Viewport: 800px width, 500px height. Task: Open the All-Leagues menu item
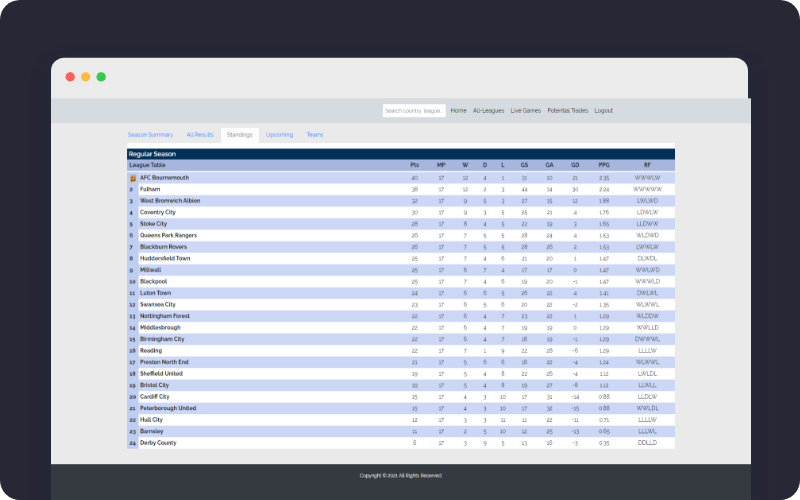[x=488, y=111]
